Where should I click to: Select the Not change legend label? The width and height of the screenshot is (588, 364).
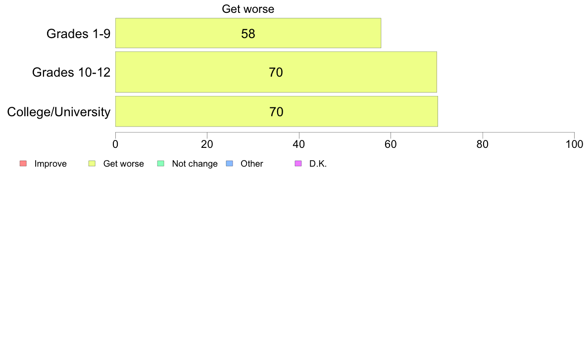[195, 164]
